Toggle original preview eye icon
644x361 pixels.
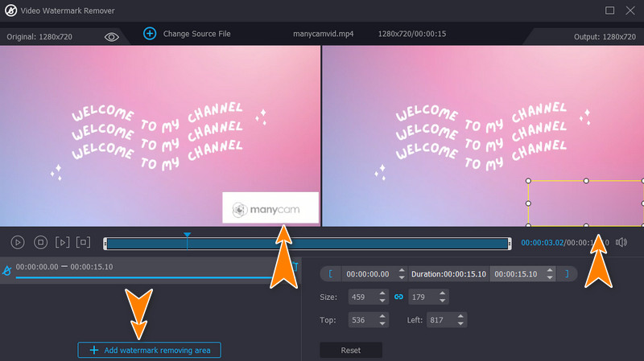(112, 36)
